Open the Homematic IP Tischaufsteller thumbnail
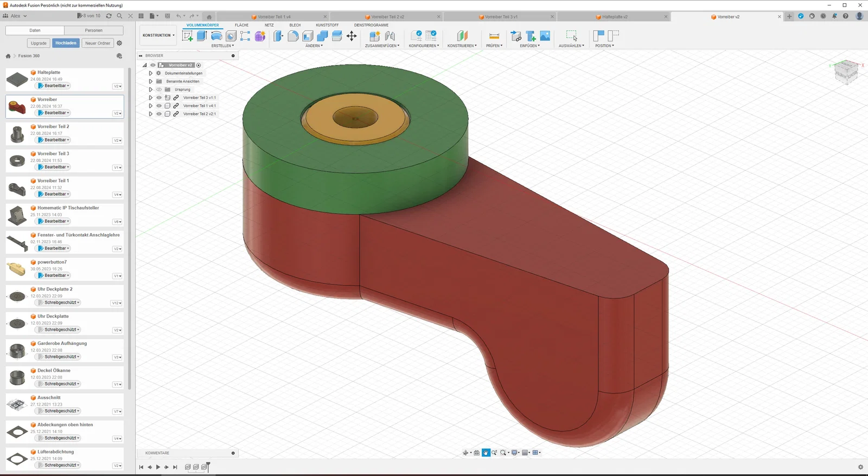The width and height of the screenshot is (868, 476). (17, 216)
